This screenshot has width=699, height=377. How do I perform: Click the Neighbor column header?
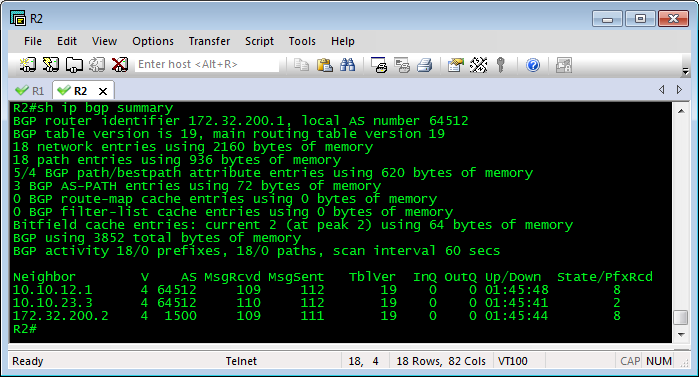coord(44,277)
